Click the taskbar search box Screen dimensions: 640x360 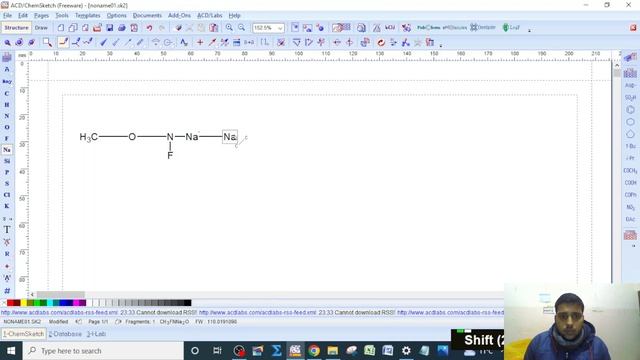tap(103, 351)
